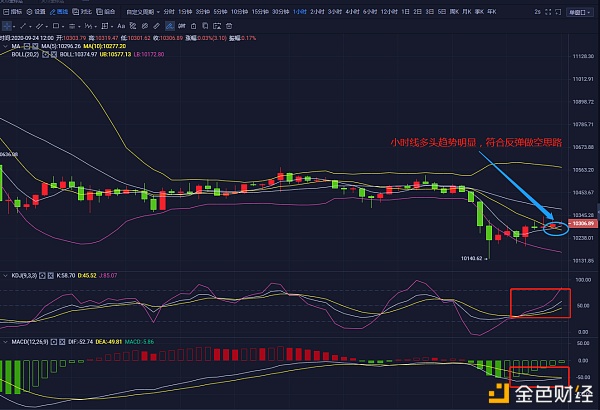The image size is (600, 410).
Task: Select the 1分钟 interval
Action: pos(185,12)
